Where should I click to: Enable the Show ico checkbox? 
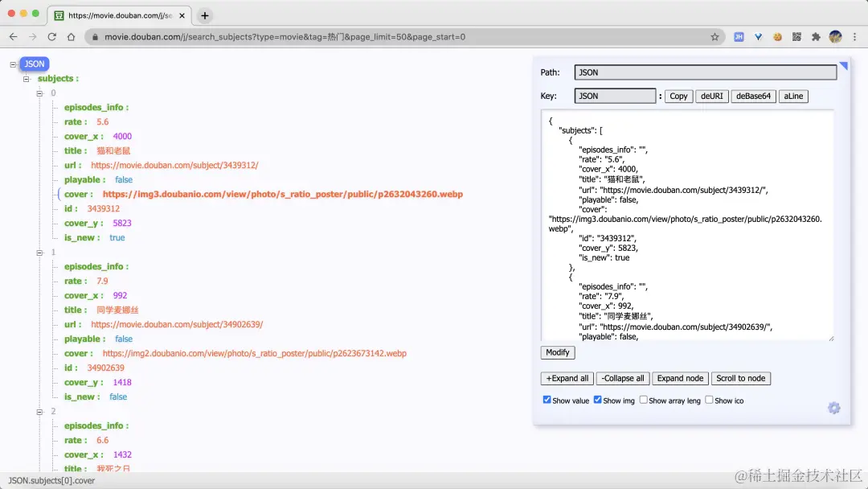pos(709,400)
